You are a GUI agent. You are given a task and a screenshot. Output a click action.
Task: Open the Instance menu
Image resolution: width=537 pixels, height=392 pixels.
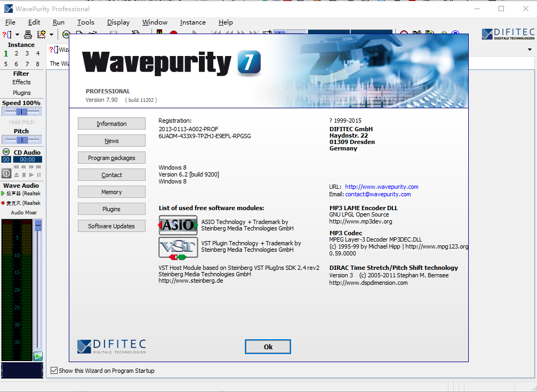[193, 22]
